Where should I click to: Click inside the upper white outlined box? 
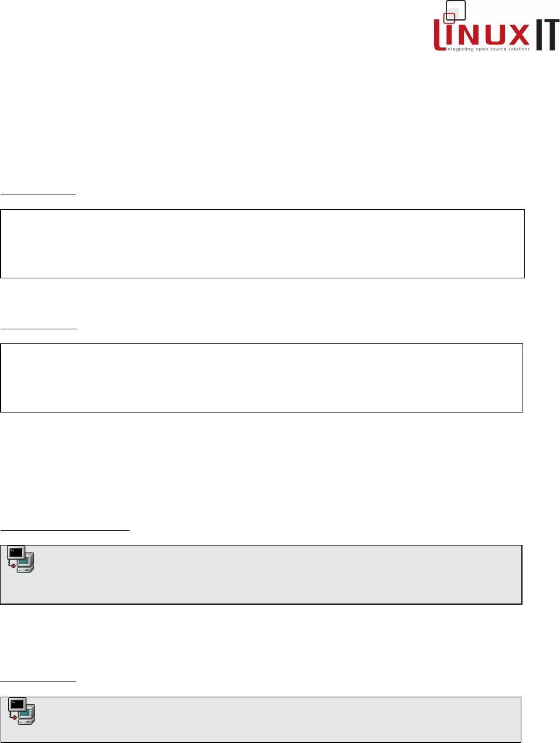pyautogui.click(x=262, y=244)
